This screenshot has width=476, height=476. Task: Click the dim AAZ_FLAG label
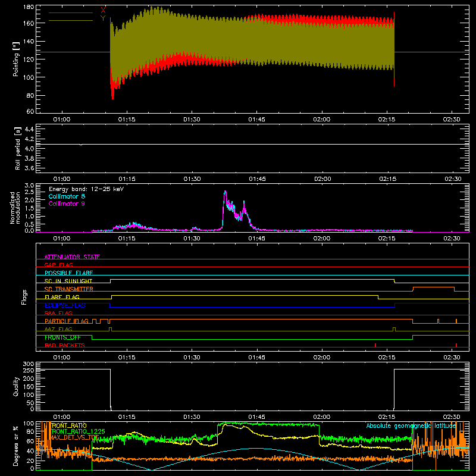pos(58,329)
